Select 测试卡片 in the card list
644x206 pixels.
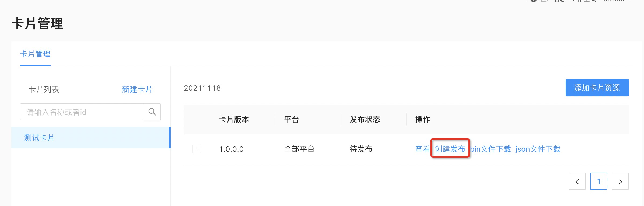(x=39, y=138)
